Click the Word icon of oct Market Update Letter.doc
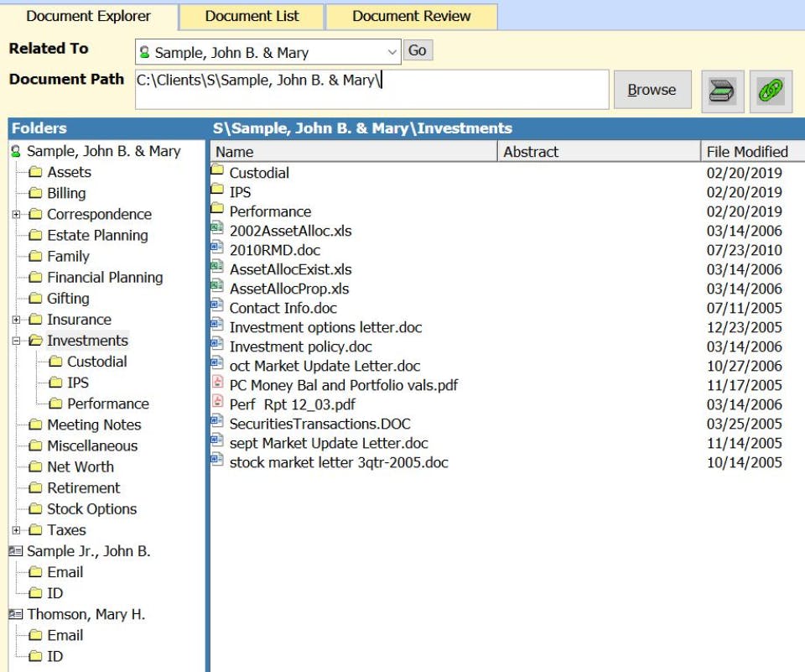 (217, 362)
